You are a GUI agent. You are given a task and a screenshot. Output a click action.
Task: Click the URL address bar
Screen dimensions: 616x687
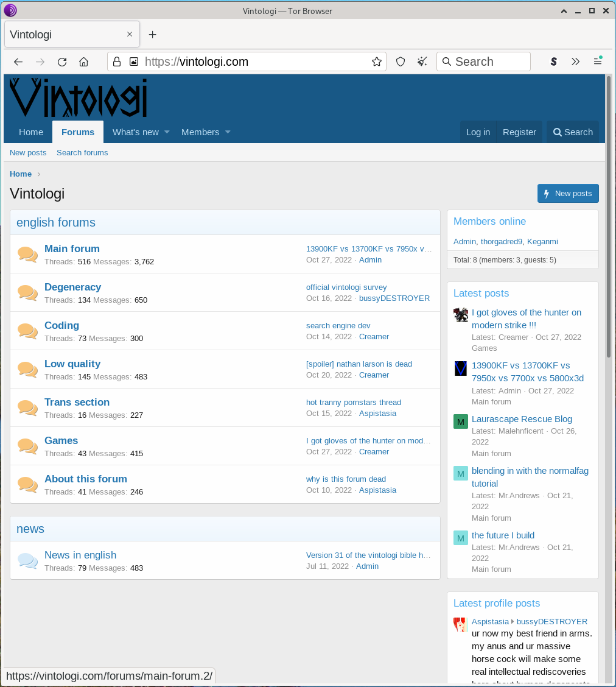[247, 62]
